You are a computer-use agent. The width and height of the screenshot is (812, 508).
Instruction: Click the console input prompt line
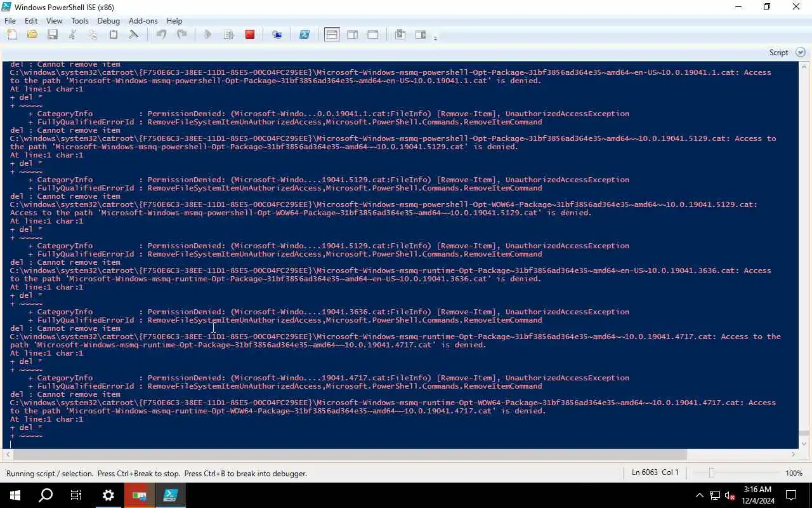pyautogui.click(x=400, y=444)
